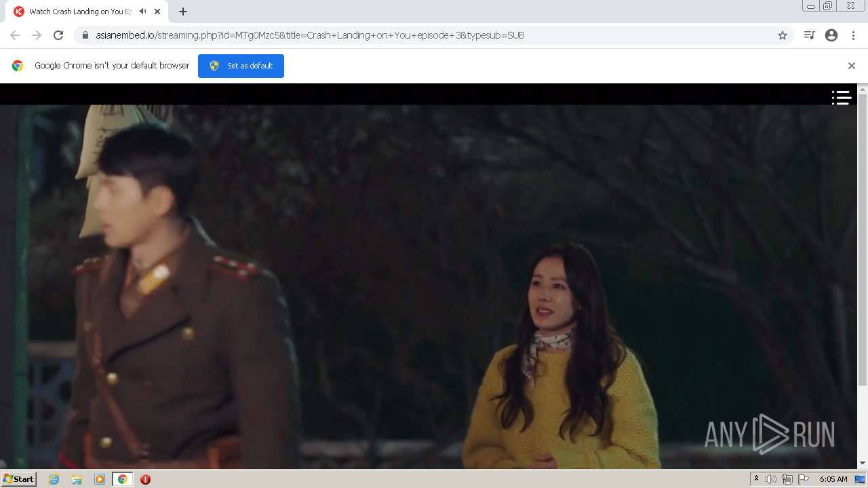Click the 6:05 AM clock
This screenshot has height=488, width=868.
tap(833, 479)
